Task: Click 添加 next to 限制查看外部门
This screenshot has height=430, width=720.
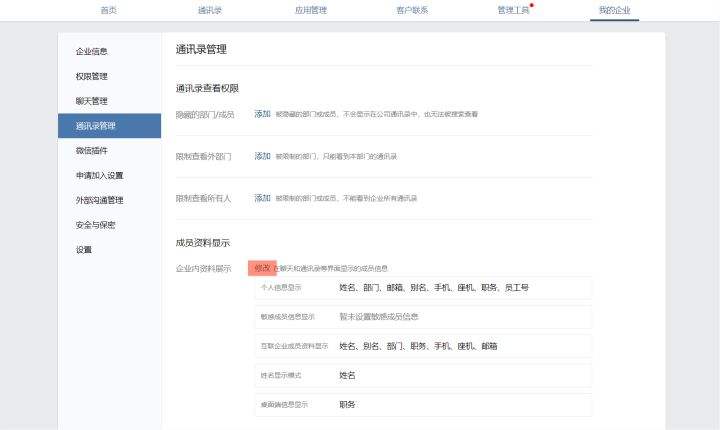Action: coord(262,156)
